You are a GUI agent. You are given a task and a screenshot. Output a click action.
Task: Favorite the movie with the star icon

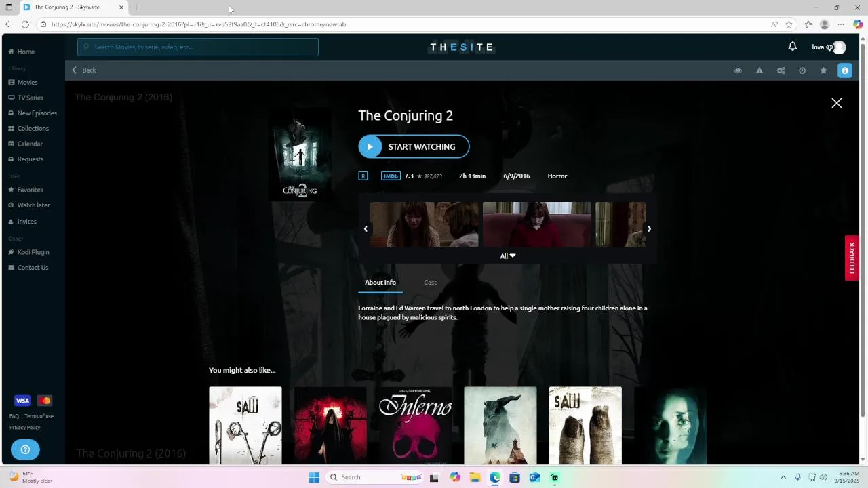click(x=823, y=70)
